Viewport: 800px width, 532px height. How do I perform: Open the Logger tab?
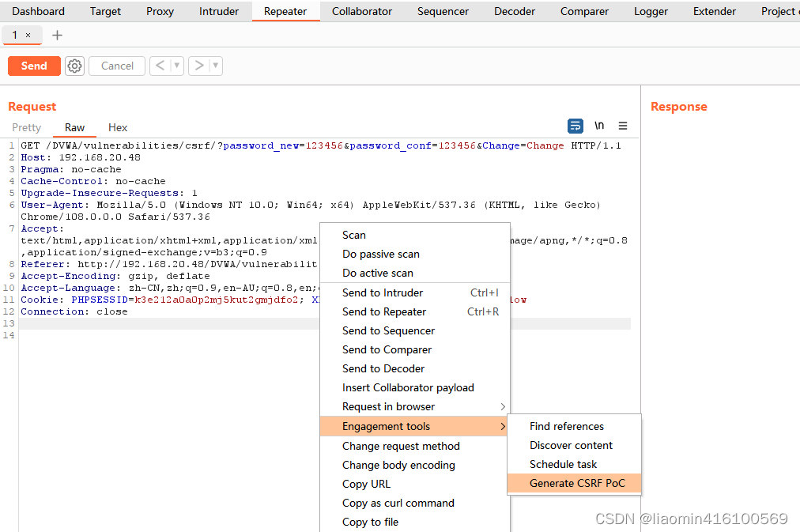pyautogui.click(x=651, y=11)
